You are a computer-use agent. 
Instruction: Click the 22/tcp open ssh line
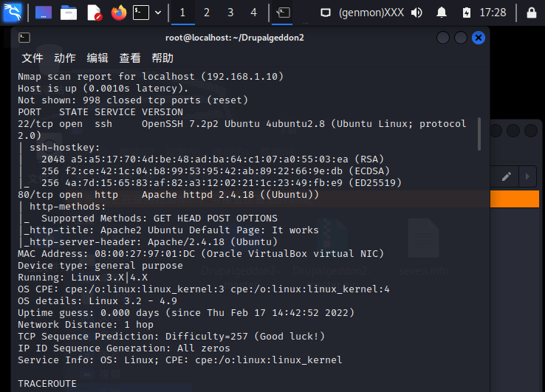pyautogui.click(x=242, y=124)
